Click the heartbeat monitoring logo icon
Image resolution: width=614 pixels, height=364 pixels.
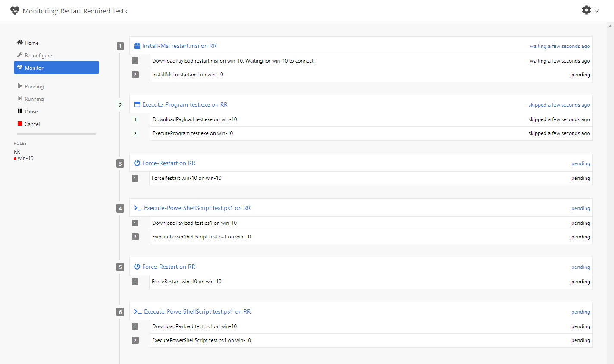click(x=15, y=11)
